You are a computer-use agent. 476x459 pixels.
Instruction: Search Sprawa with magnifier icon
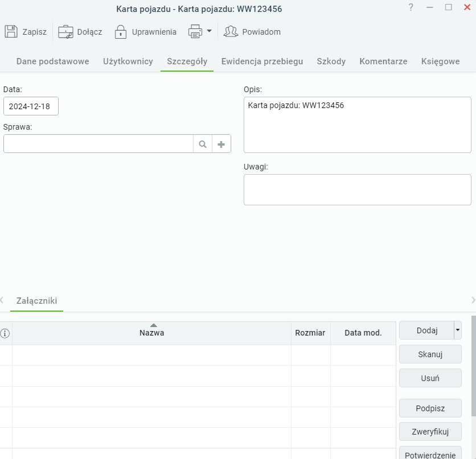[x=203, y=144]
